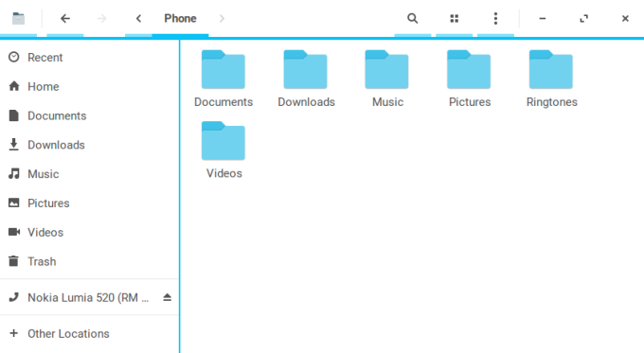Viewport: 644px width, 353px height.
Task: Click the Pictures folder name label in Phone
Action: pos(470,102)
